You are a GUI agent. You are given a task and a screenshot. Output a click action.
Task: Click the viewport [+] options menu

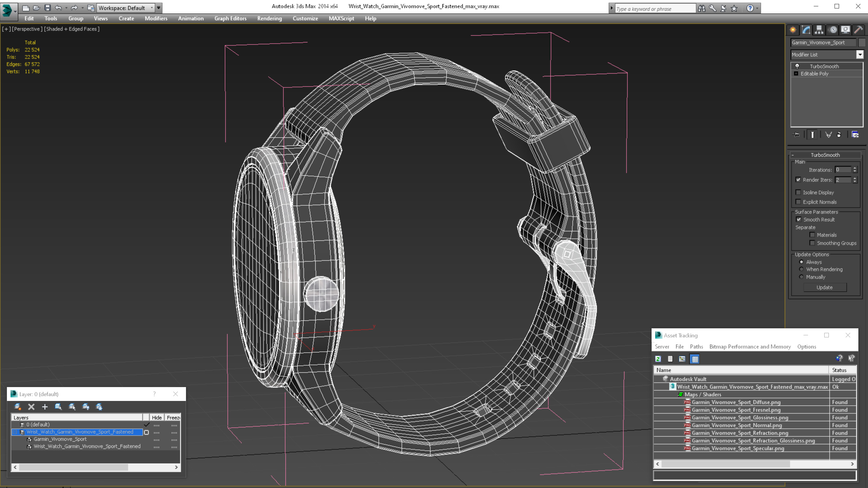(x=6, y=29)
